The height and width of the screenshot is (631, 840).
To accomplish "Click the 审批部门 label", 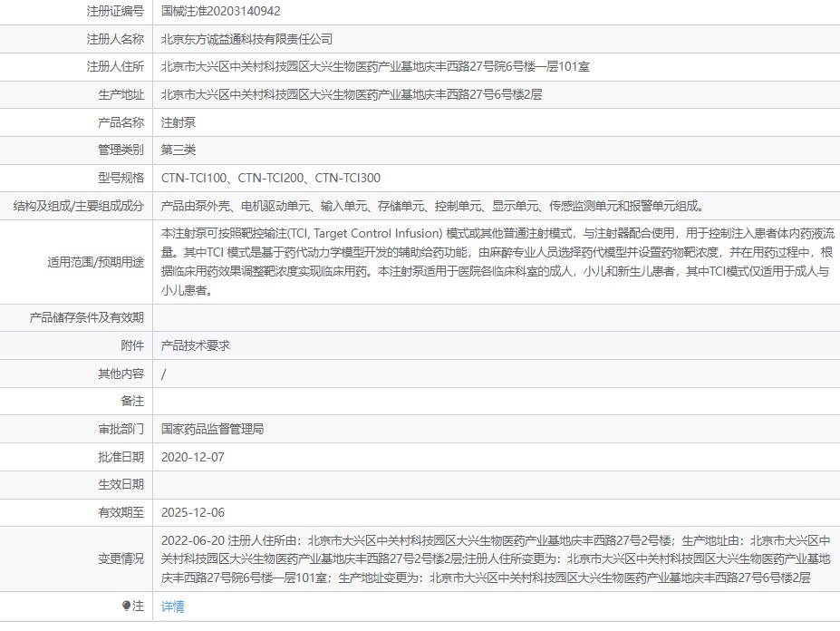I will pyautogui.click(x=121, y=429).
